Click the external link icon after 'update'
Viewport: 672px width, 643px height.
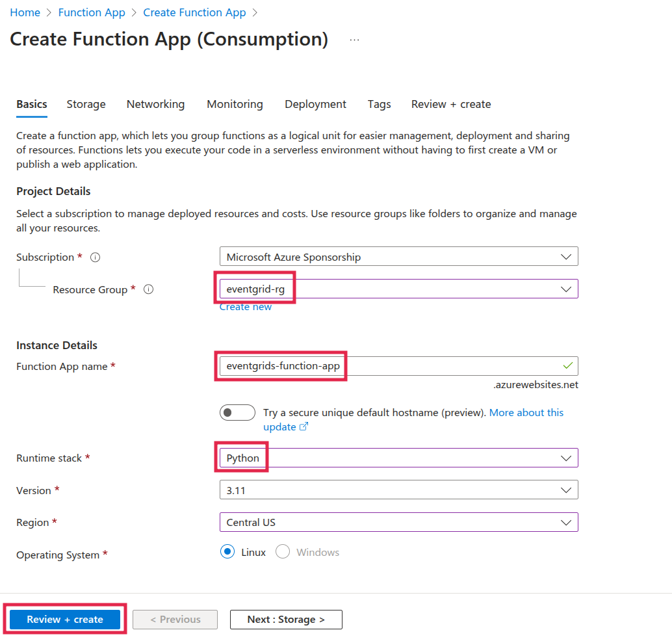tap(303, 427)
